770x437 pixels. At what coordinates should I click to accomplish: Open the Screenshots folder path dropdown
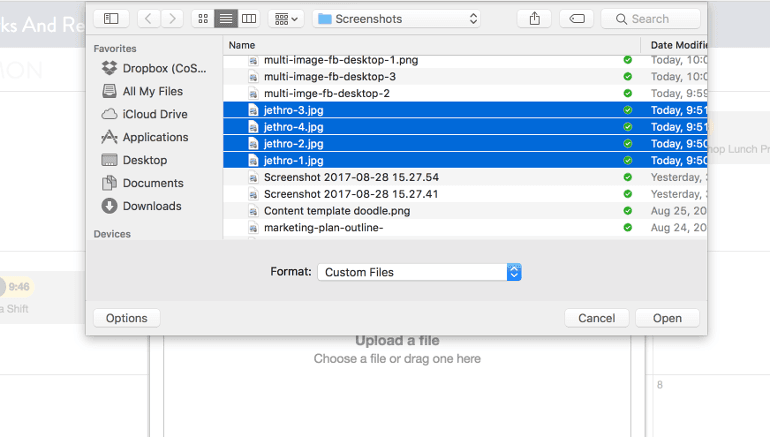(x=397, y=18)
